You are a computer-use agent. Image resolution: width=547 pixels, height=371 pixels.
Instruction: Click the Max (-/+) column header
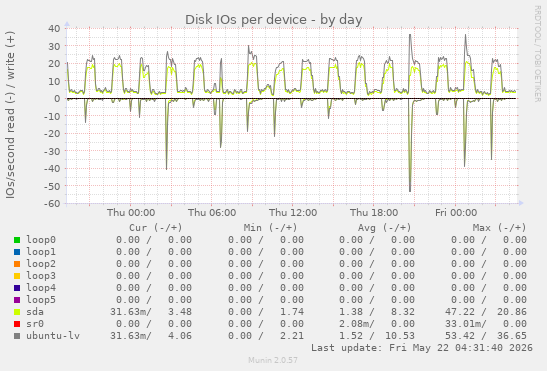tap(499, 228)
